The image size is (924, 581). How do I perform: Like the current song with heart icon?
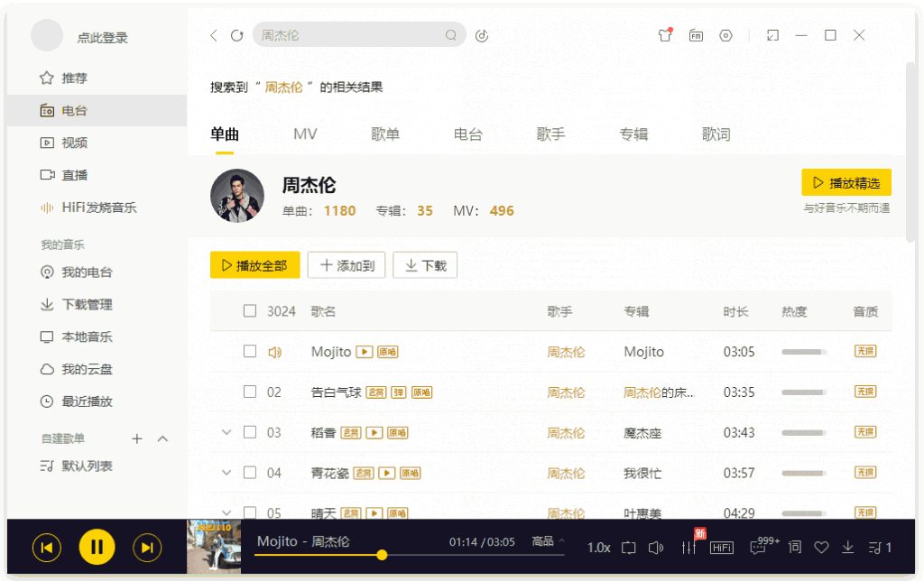click(x=821, y=548)
